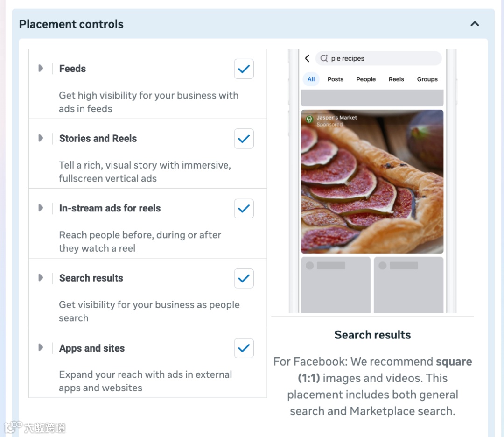Image resolution: width=504 pixels, height=437 pixels.
Task: Switch to the Posts tab
Action: pyautogui.click(x=335, y=79)
